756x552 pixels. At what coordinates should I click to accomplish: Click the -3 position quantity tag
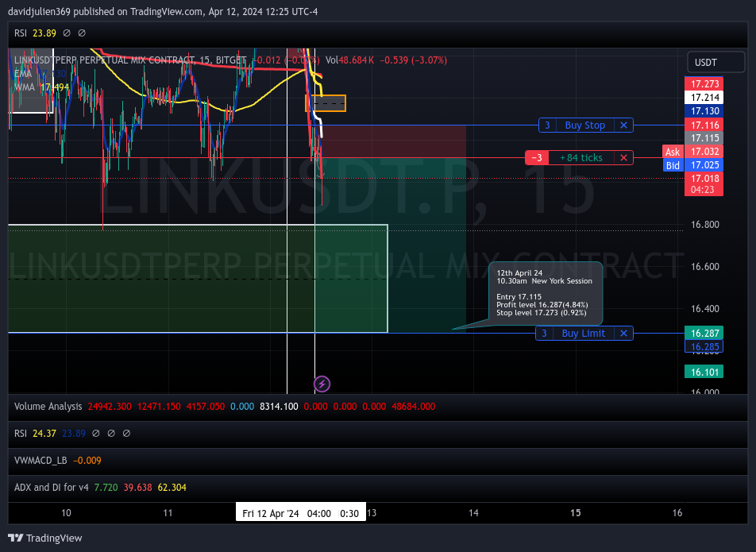[x=537, y=157]
